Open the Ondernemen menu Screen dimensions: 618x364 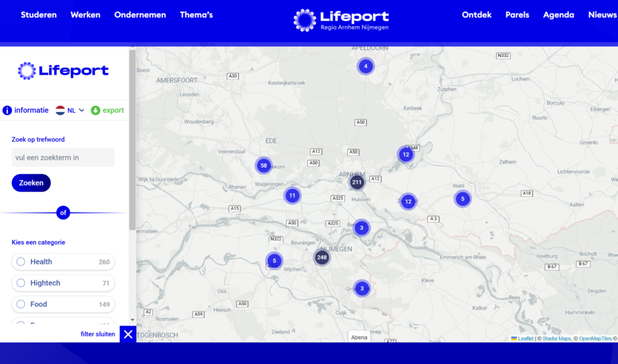tap(140, 15)
